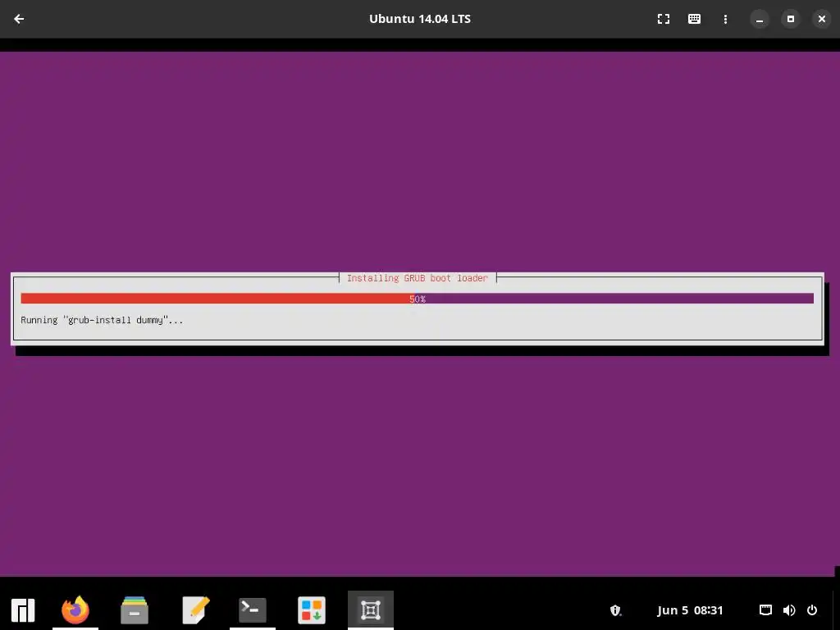This screenshot has width=840, height=630.
Task: Open the network connection tray icon
Action: point(765,610)
